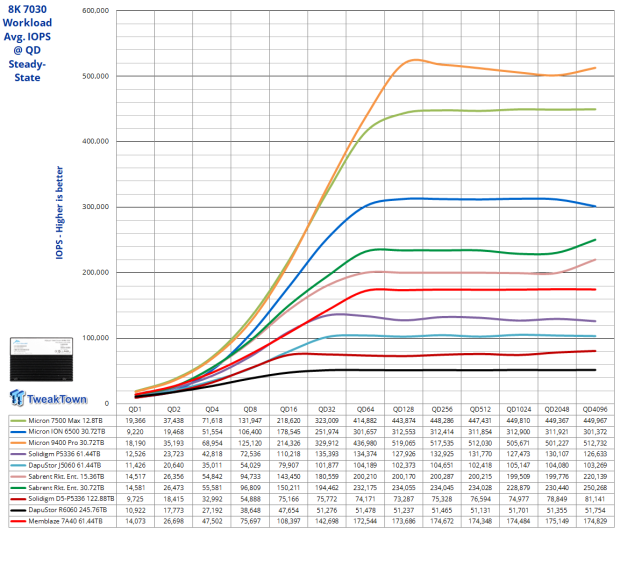Click the SSD drive product thumbnail
The width and height of the screenshot is (620, 568).
coord(41,359)
